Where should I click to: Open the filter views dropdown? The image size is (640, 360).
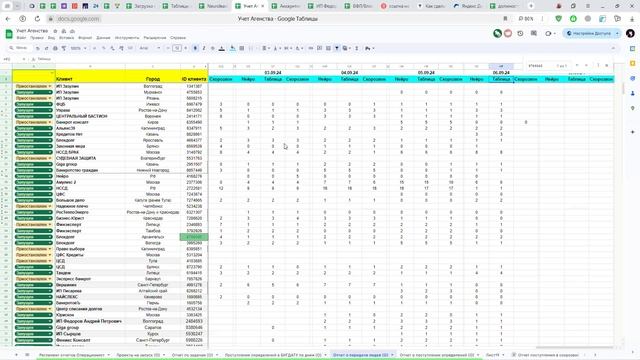click(347, 48)
